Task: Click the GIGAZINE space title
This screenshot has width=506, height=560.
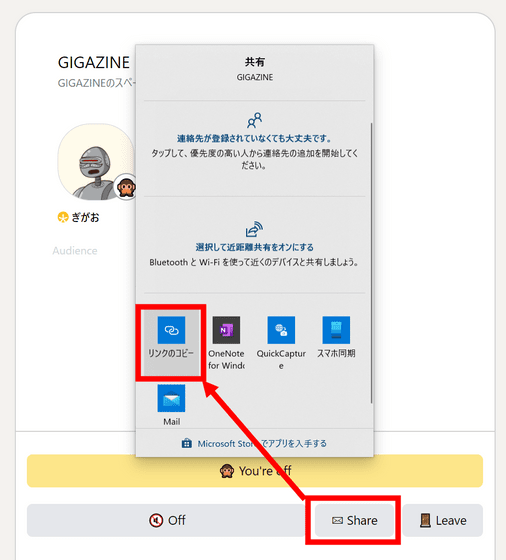Action: [94, 62]
